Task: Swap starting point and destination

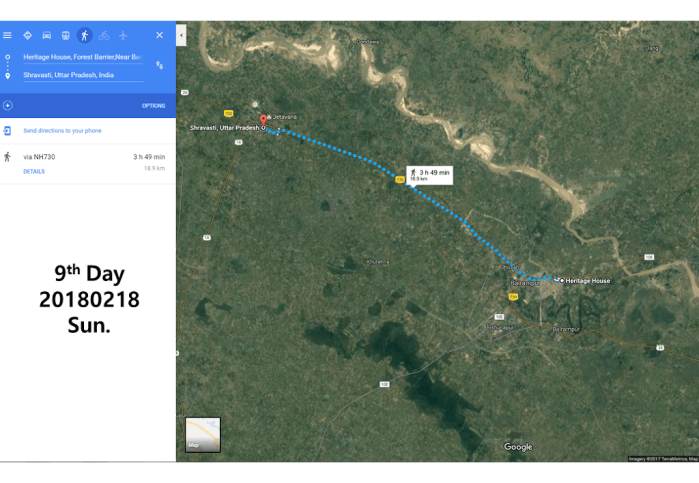Action: coord(160,66)
